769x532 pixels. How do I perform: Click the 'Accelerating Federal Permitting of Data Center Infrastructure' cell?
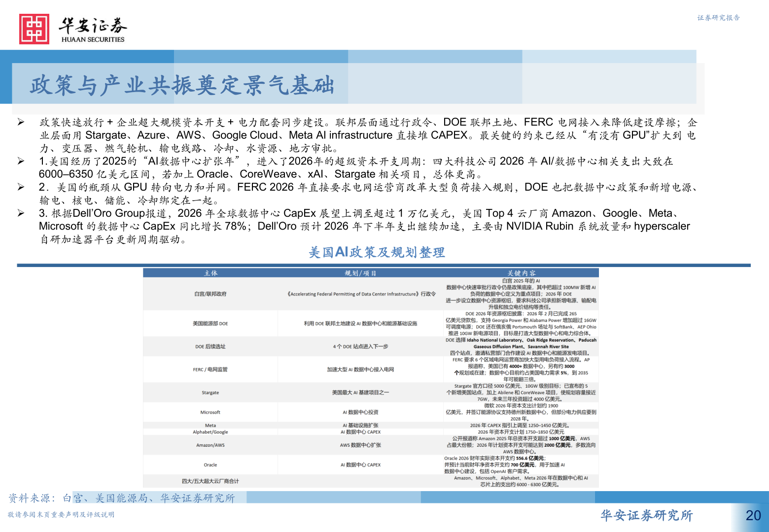361,294
